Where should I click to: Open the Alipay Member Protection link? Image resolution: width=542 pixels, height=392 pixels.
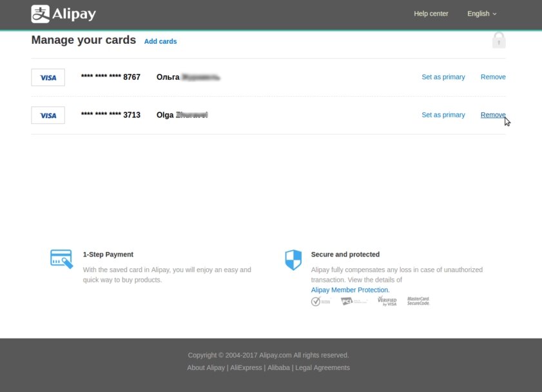350,289
